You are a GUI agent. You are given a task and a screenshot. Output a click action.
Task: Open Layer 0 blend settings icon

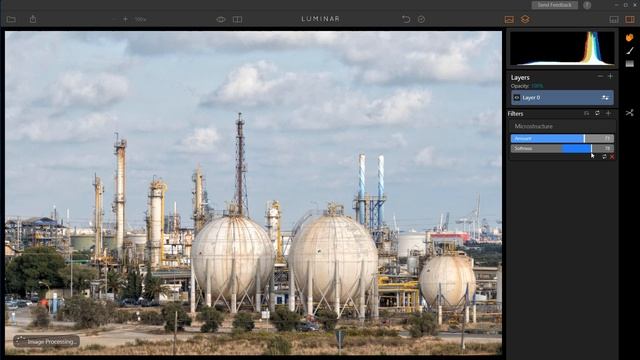(605, 98)
